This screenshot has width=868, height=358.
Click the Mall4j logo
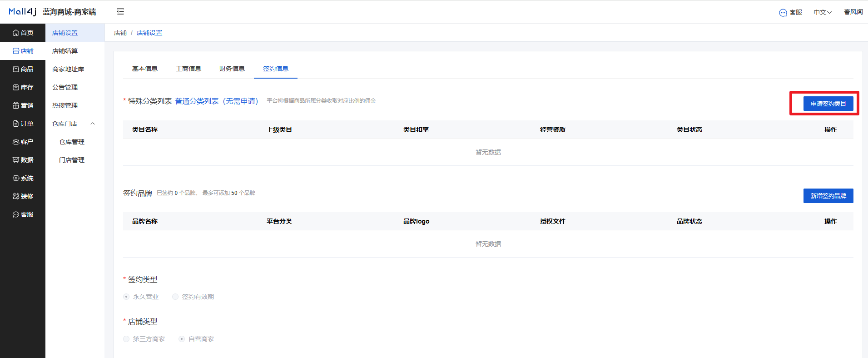(22, 12)
